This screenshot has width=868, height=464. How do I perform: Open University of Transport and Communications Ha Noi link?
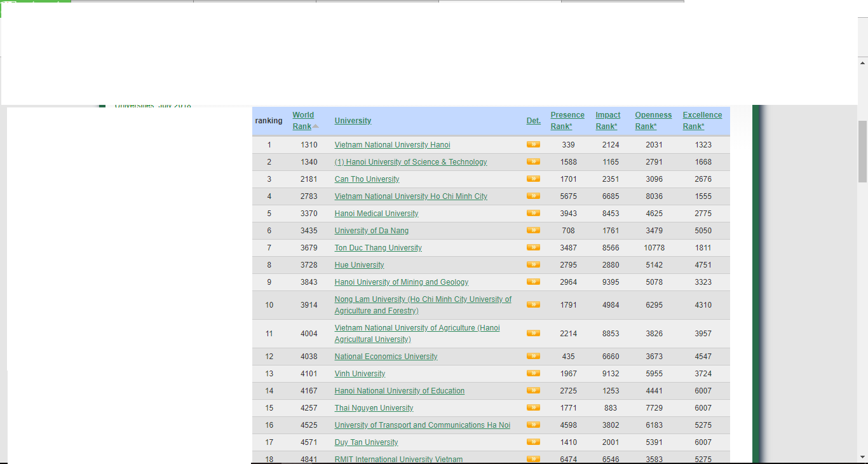(x=423, y=425)
